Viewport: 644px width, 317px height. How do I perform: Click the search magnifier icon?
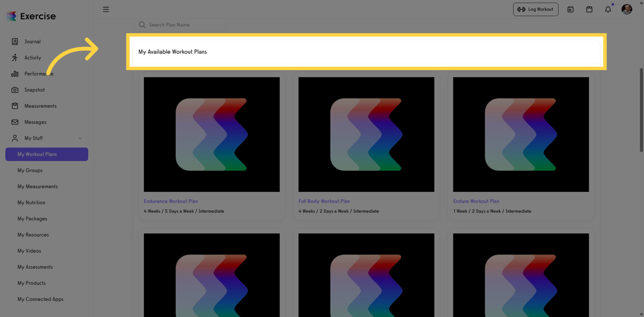(x=142, y=25)
